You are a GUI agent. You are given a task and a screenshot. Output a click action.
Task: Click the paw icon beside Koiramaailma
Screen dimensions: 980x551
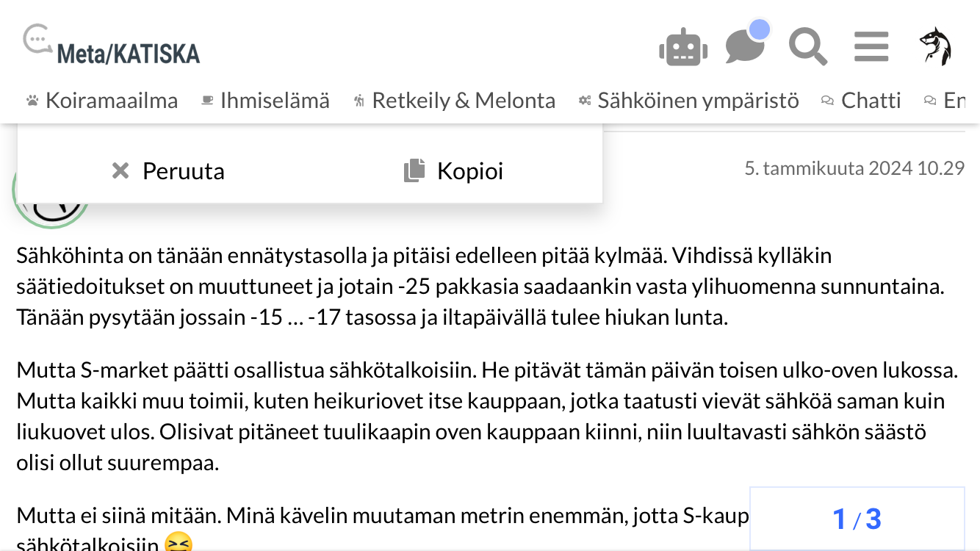(x=32, y=101)
